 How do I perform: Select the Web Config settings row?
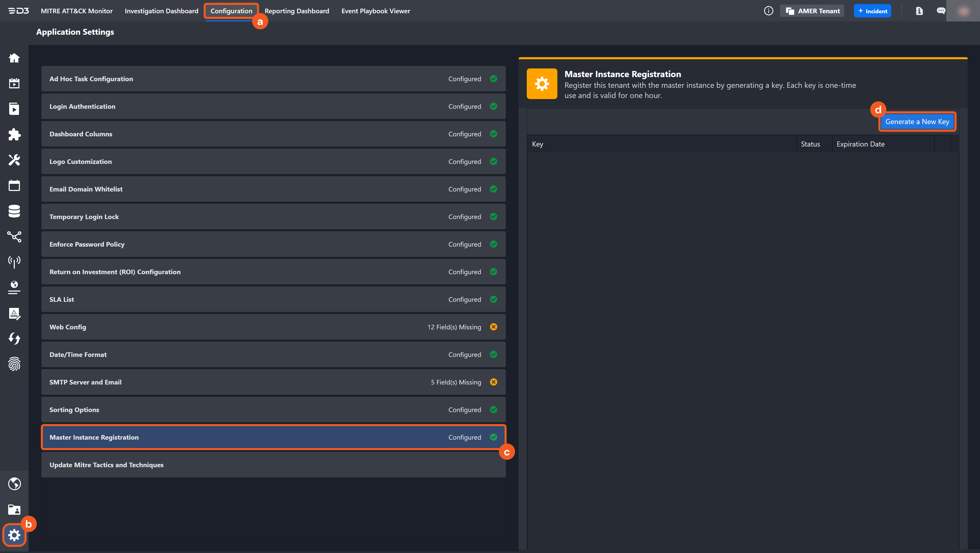[x=273, y=327]
